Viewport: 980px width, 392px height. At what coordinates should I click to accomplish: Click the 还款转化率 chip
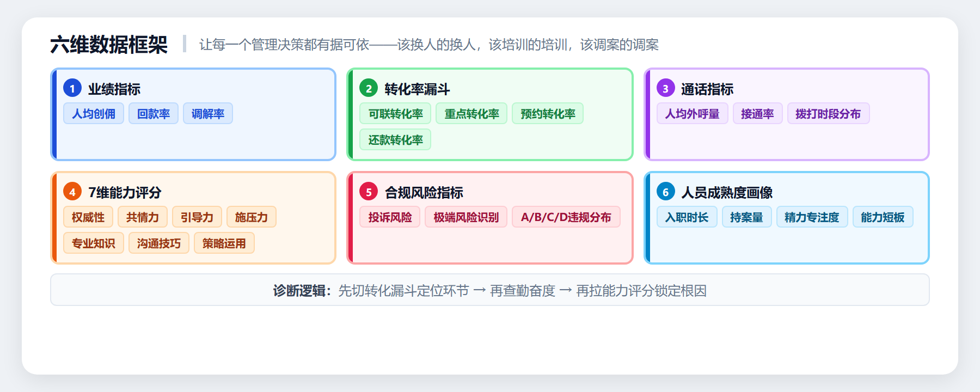395,140
